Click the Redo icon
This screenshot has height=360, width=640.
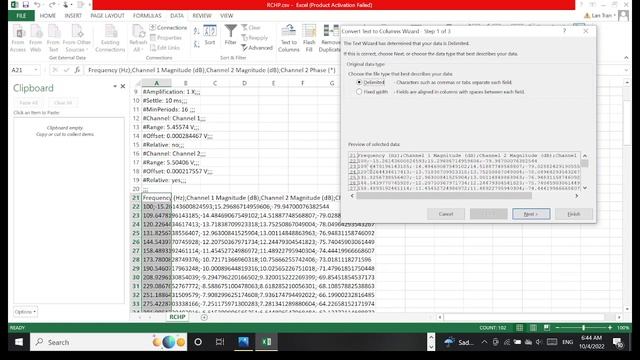(x=52, y=5)
